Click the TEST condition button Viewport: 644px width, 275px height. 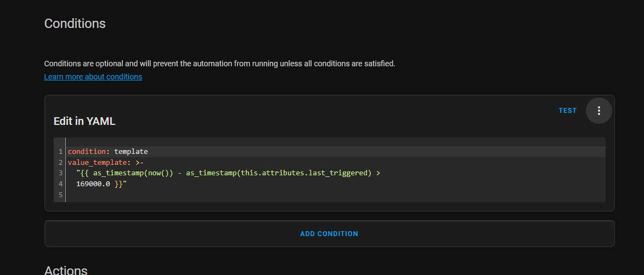point(568,111)
